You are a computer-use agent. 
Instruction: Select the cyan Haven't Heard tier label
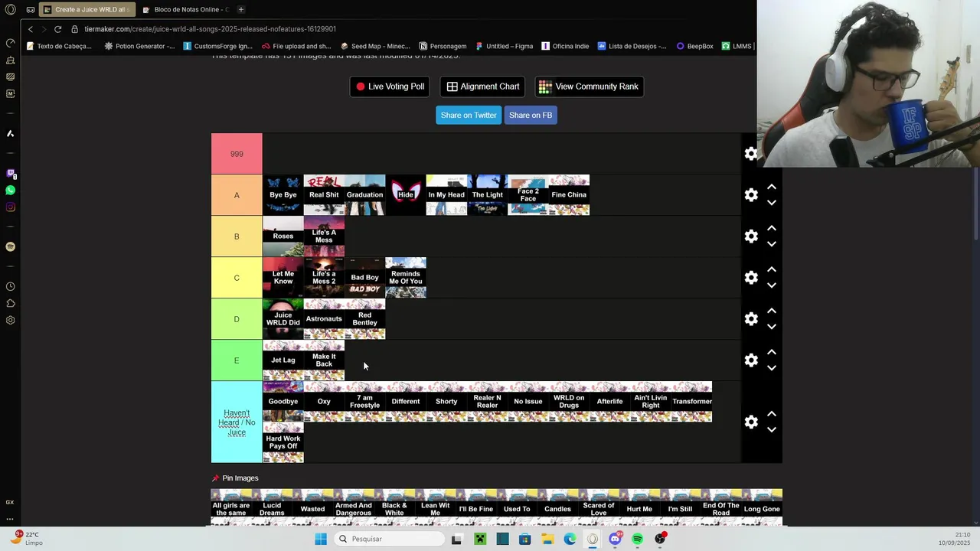coord(237,422)
